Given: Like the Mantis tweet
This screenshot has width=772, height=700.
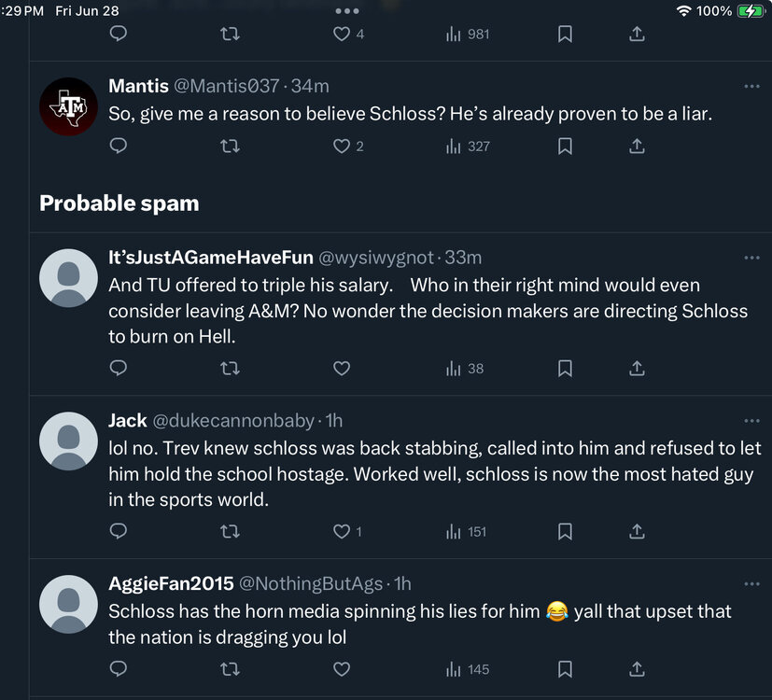Looking at the screenshot, I should (x=342, y=147).
